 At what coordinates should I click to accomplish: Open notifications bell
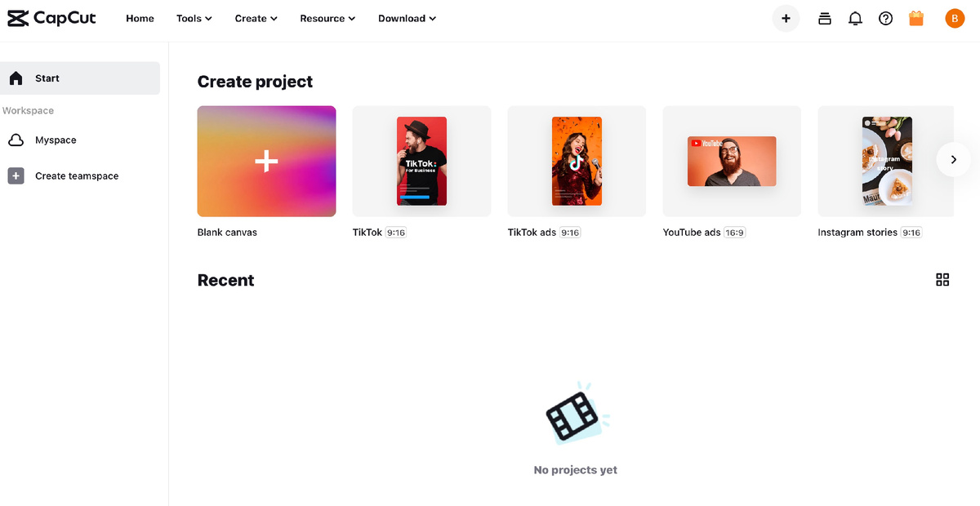point(855,18)
